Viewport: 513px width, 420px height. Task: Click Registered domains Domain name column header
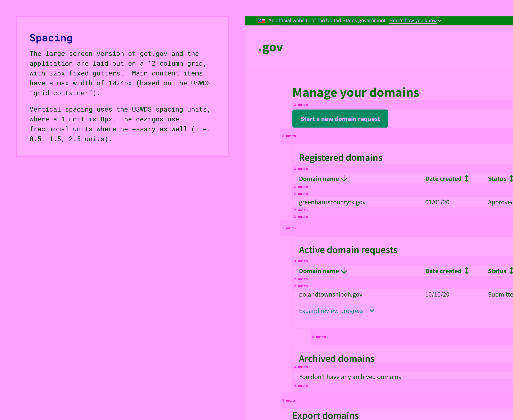pos(319,179)
